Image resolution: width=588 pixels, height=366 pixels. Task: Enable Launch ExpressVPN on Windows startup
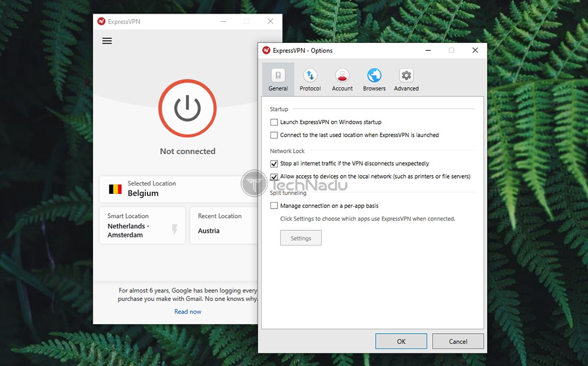(274, 122)
